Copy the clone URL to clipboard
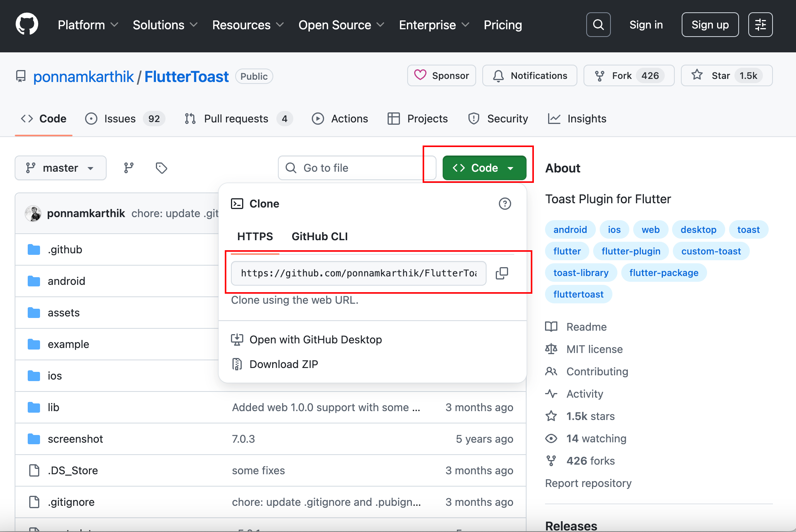Viewport: 796px width, 532px height. tap(502, 273)
